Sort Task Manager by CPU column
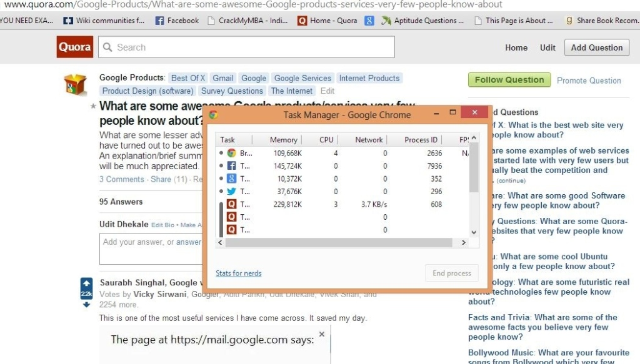 pos(320,139)
